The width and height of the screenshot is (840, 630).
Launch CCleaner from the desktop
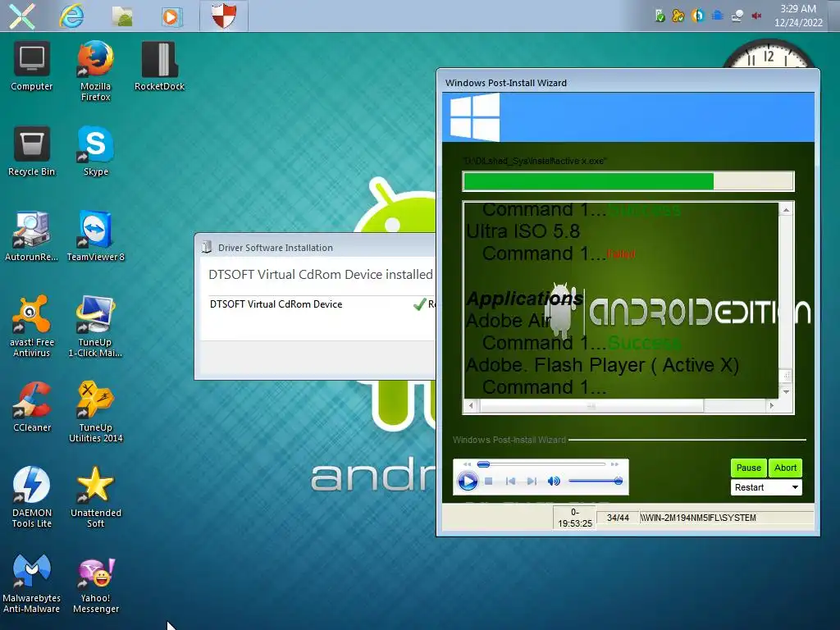click(x=32, y=407)
